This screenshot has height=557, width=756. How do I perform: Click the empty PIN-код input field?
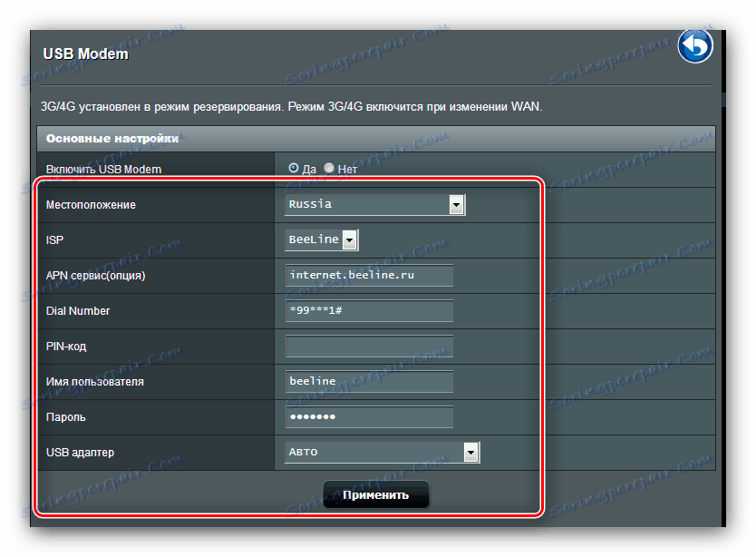pos(369,346)
